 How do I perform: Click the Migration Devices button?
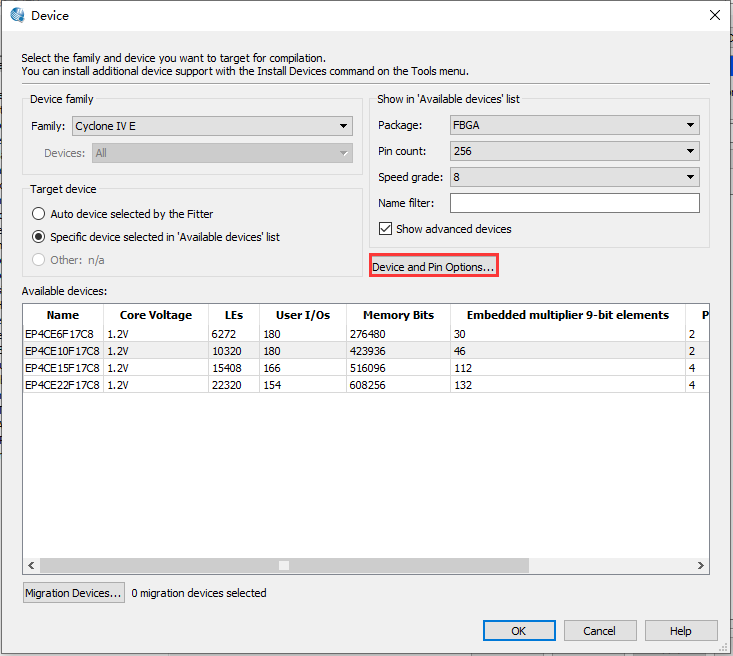pos(73,593)
